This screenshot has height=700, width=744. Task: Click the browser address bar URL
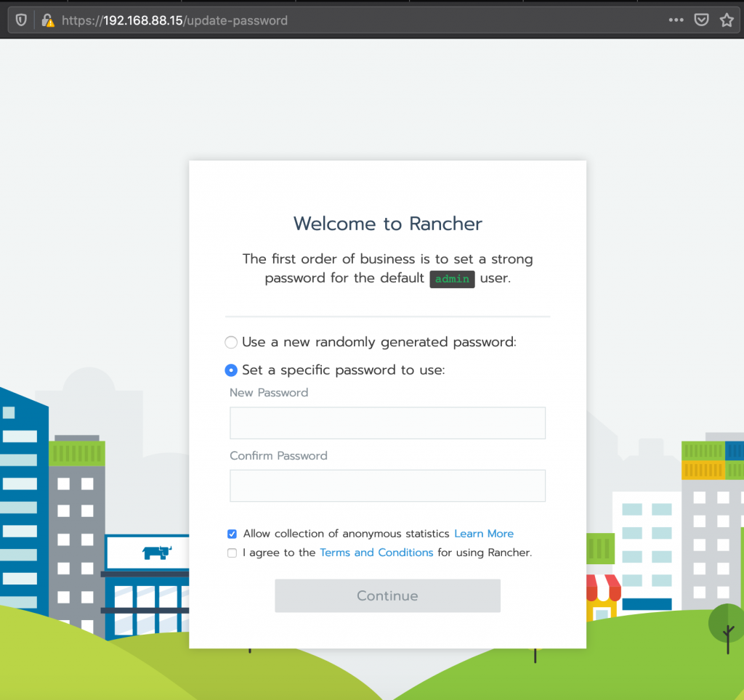coord(174,20)
